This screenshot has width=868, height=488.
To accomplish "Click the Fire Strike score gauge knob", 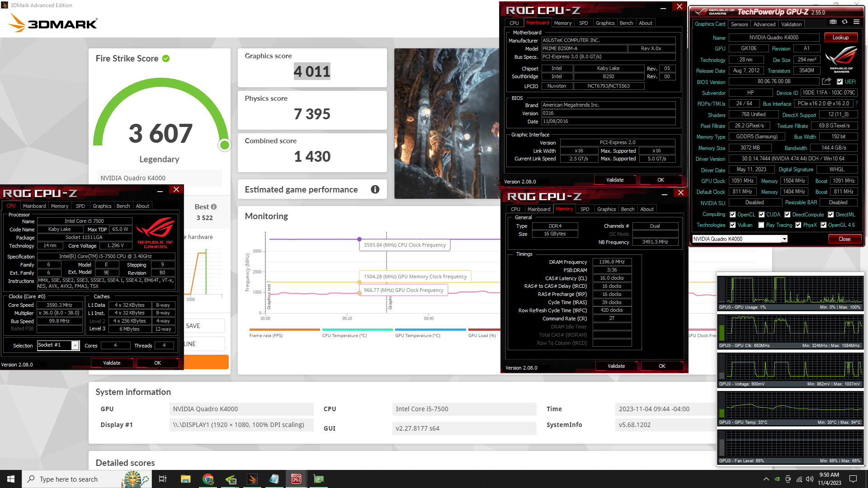I will [224, 145].
